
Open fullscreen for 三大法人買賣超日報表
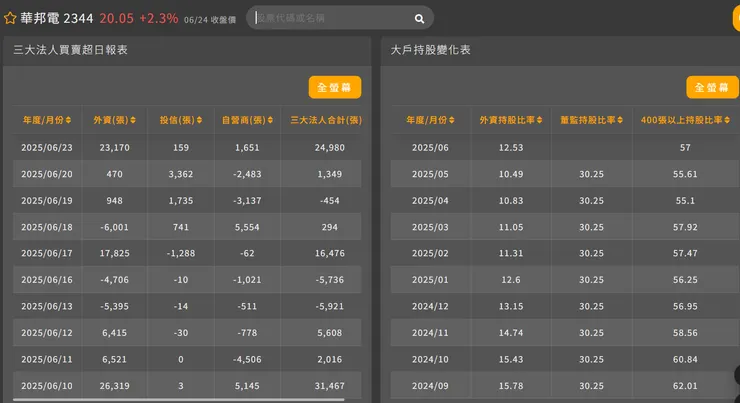(x=335, y=87)
